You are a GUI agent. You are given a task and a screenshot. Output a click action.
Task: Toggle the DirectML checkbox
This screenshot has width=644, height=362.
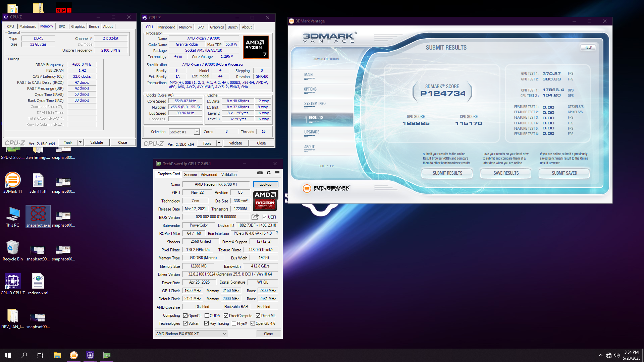pos(258,316)
